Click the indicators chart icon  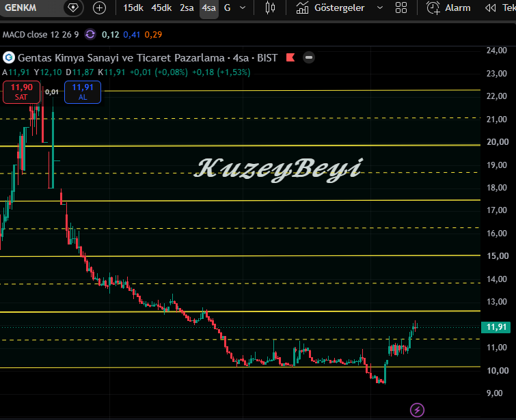point(302,8)
